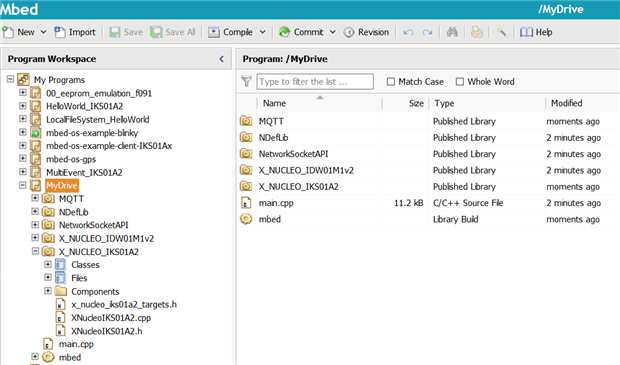This screenshot has width=620, height=365.
Task: Collapse the X_NUCLEO_IKS01A2 tree folder
Action: click(35, 251)
